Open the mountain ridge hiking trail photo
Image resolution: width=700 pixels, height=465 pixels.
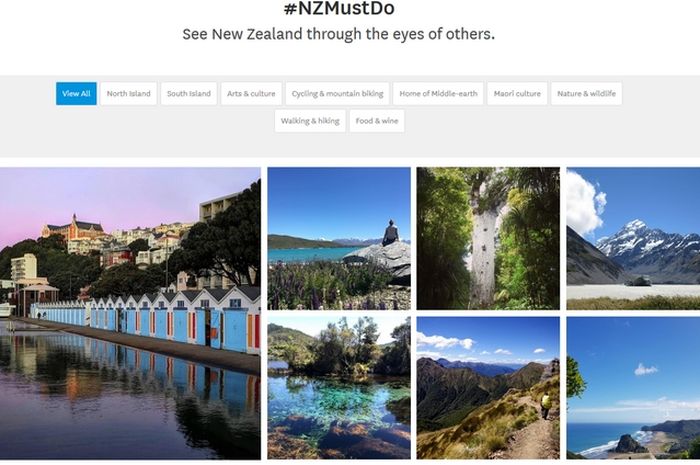pos(488,388)
